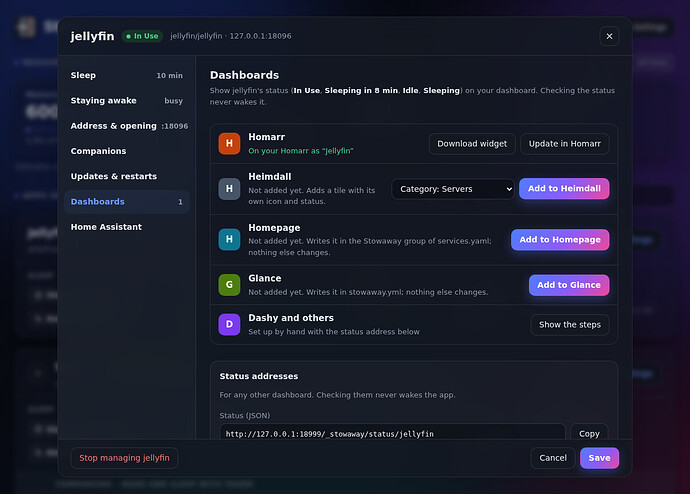Screen dimensions: 690x494
Task: Save the jellyfin settings
Action: [x=599, y=458]
